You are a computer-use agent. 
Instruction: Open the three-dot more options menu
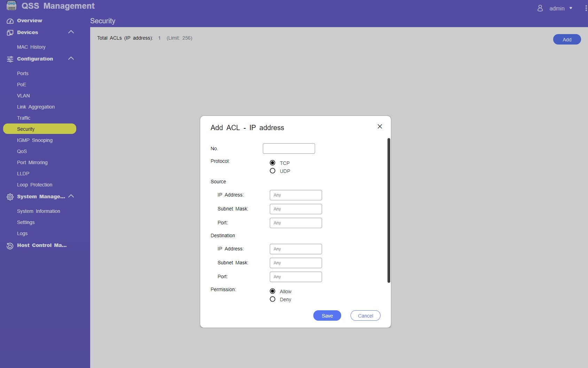[586, 8]
